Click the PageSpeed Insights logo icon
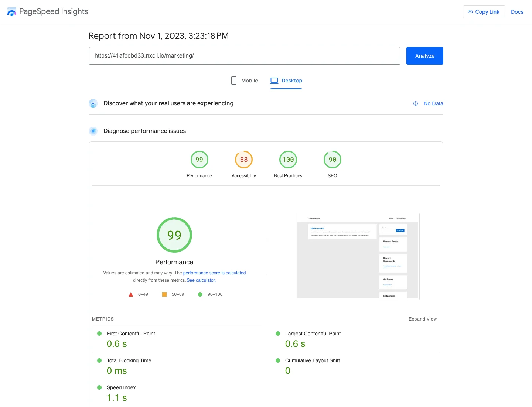This screenshot has height=407, width=532. (11, 11)
